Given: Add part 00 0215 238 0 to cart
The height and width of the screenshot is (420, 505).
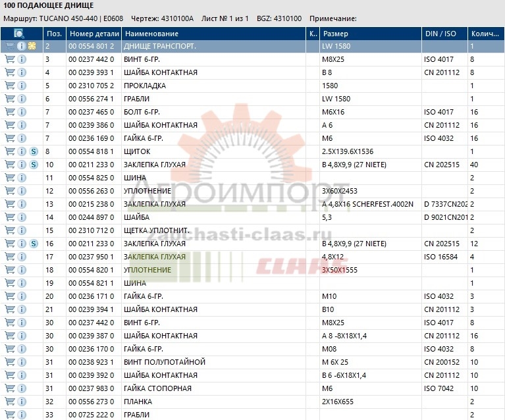Looking at the screenshot, I should coord(10,204).
